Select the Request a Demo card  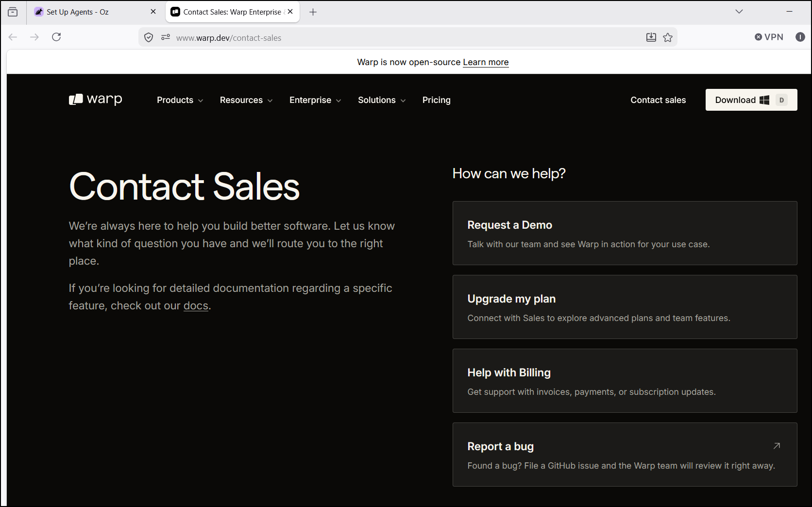pyautogui.click(x=625, y=233)
